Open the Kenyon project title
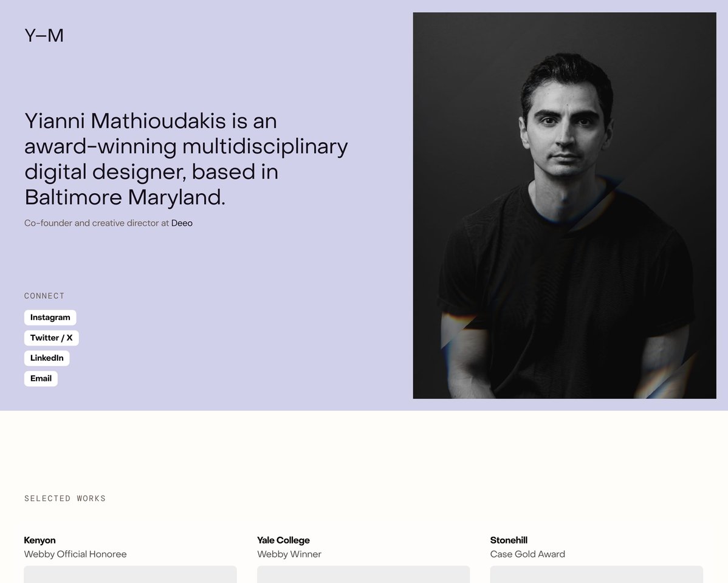 point(39,540)
